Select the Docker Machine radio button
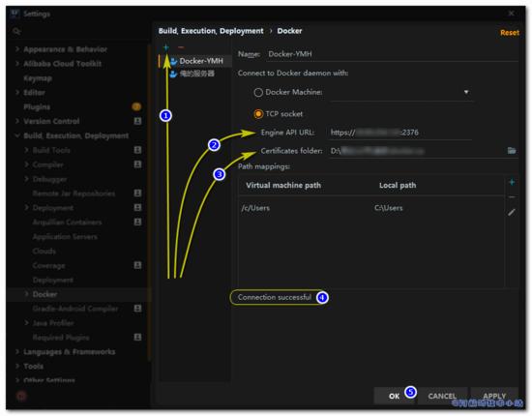 pos(258,92)
